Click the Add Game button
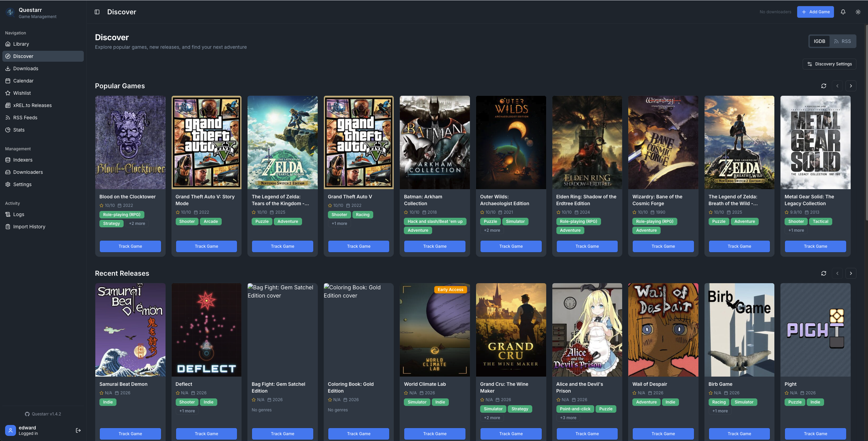Screen dimensions: 868x441 tap(816, 12)
